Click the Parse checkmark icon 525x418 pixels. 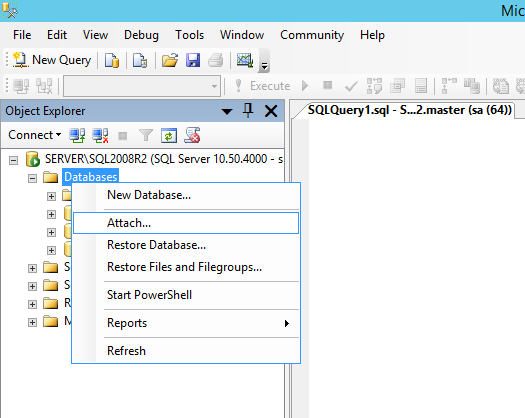(x=351, y=86)
